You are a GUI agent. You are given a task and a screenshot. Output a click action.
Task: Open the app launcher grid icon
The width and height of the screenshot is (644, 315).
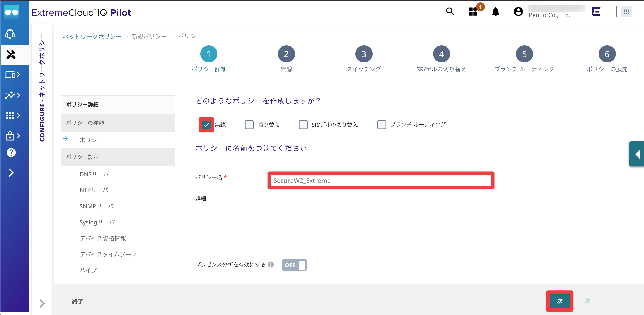(x=626, y=12)
